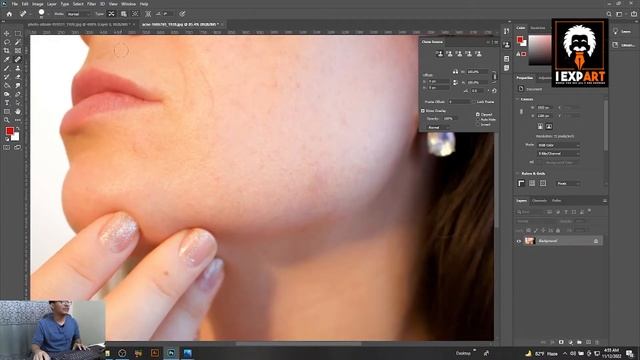Open the Filter menu
Viewport: 640px width, 360px height.
[x=91, y=4]
